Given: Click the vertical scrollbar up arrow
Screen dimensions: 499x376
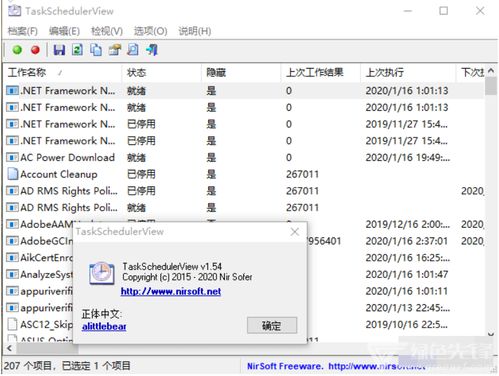Looking at the screenshot, I should pos(491,71).
